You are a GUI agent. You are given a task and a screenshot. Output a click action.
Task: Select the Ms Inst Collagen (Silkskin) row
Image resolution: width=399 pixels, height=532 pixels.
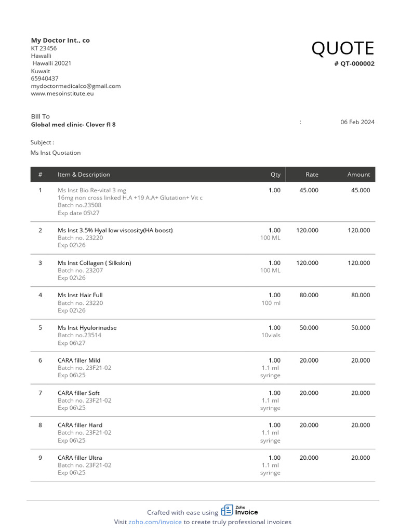(x=95, y=263)
